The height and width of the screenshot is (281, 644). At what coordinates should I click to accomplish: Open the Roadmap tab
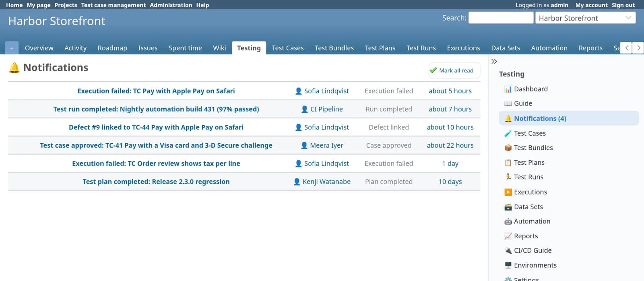tap(112, 48)
